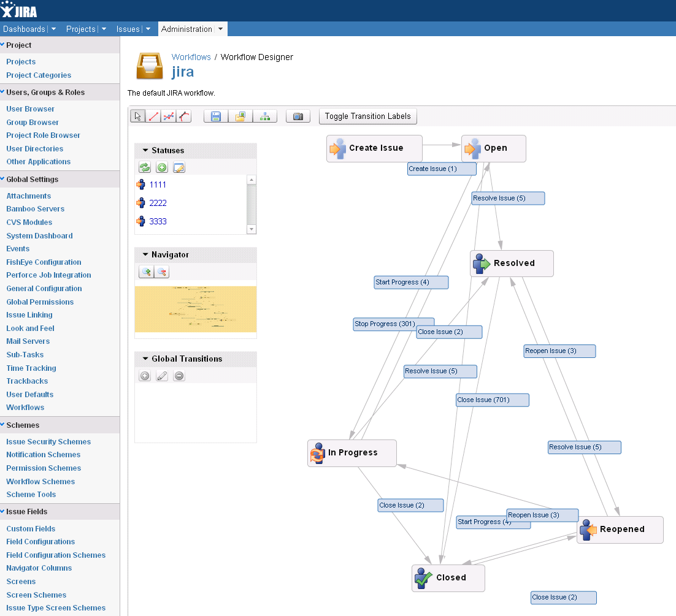Go to Mail Servers settings
The height and width of the screenshot is (616, 676).
point(28,341)
